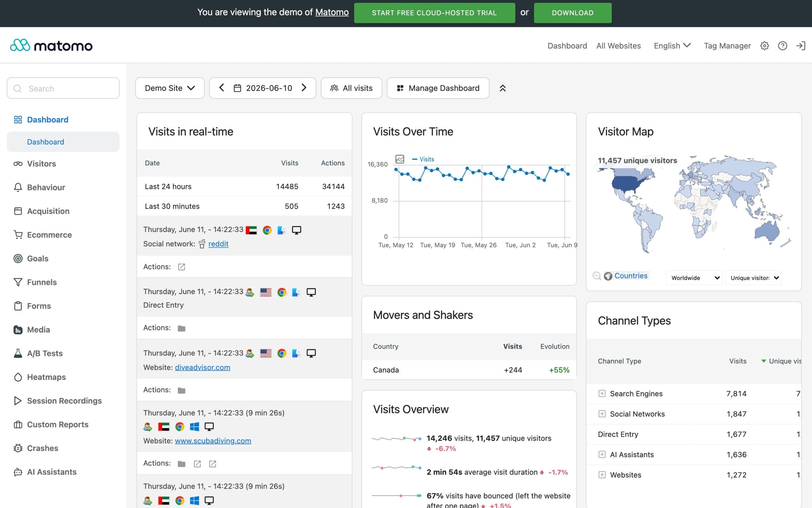Click Manage Dashboard button
The width and height of the screenshot is (812, 508).
[438, 88]
